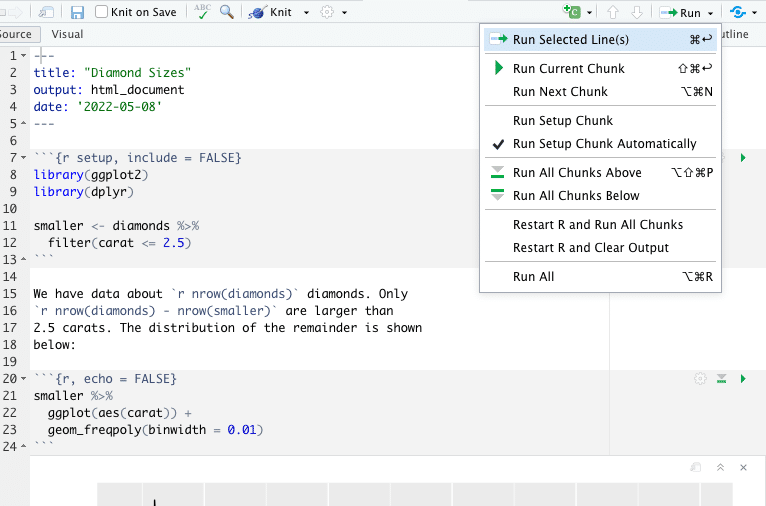Select Run All menu item

coord(600,276)
